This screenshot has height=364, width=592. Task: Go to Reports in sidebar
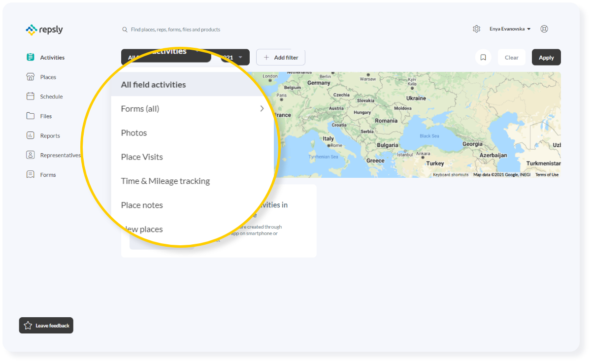(x=50, y=136)
